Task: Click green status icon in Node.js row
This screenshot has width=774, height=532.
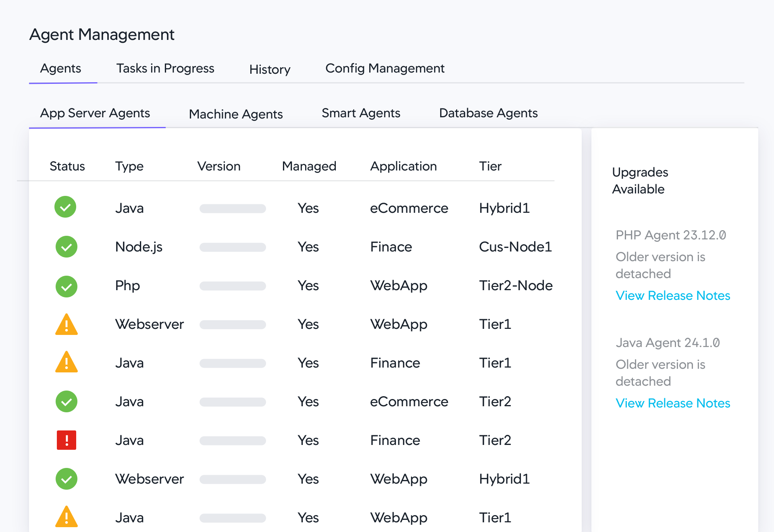Action: point(67,247)
